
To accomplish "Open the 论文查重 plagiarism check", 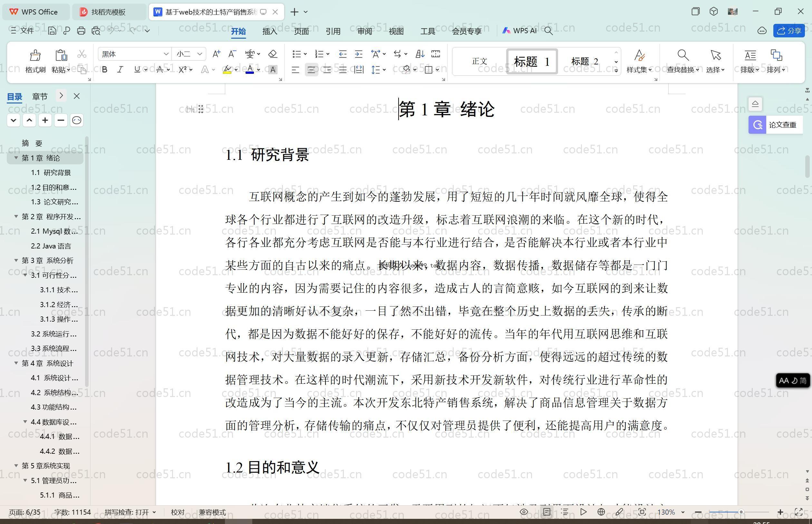I will (776, 125).
